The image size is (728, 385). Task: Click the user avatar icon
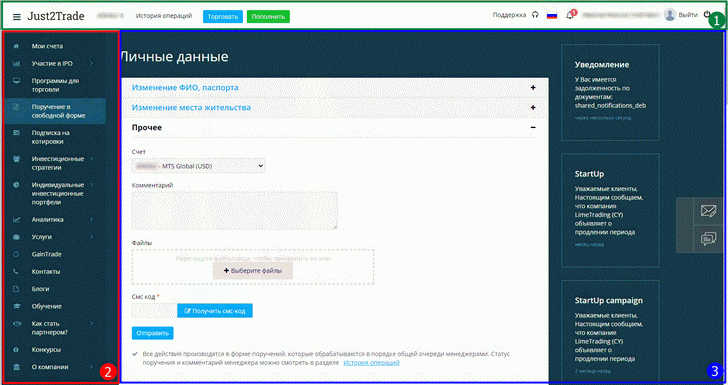click(x=670, y=15)
